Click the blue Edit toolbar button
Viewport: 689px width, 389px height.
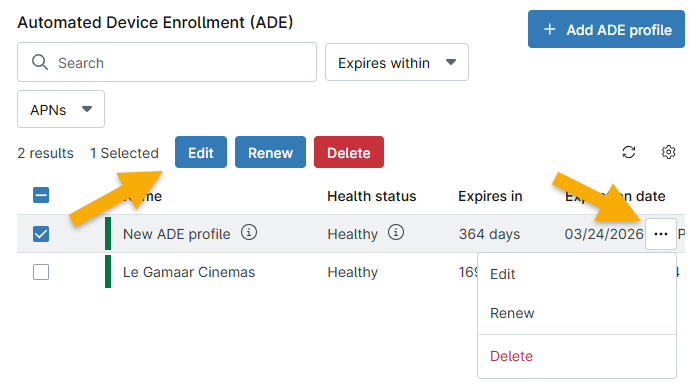201,153
